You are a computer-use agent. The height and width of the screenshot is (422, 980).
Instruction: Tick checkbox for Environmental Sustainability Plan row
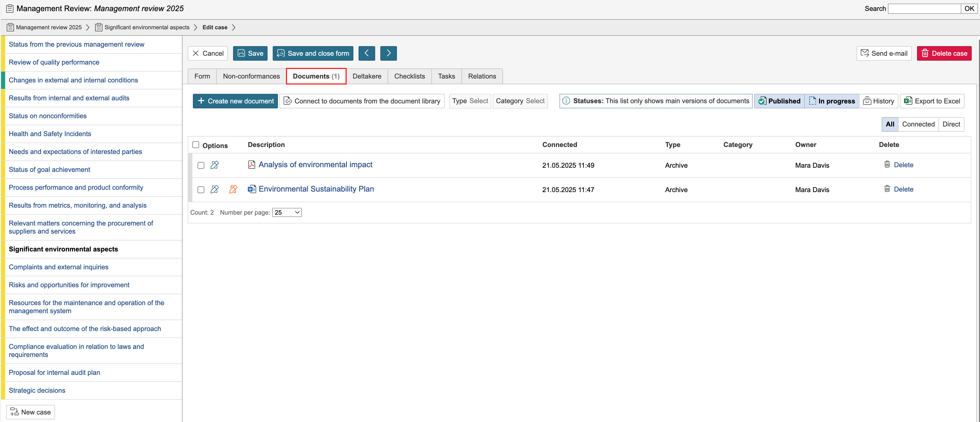[x=201, y=189]
